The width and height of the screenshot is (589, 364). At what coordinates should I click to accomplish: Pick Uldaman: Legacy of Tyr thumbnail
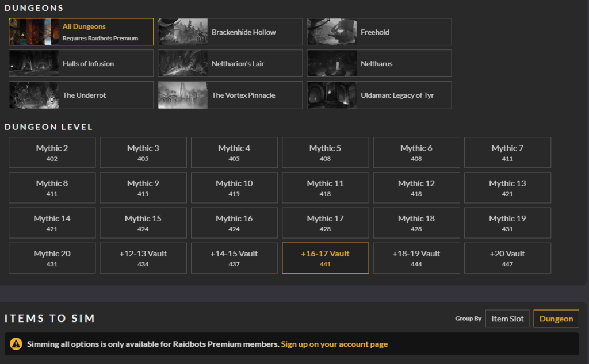point(332,95)
